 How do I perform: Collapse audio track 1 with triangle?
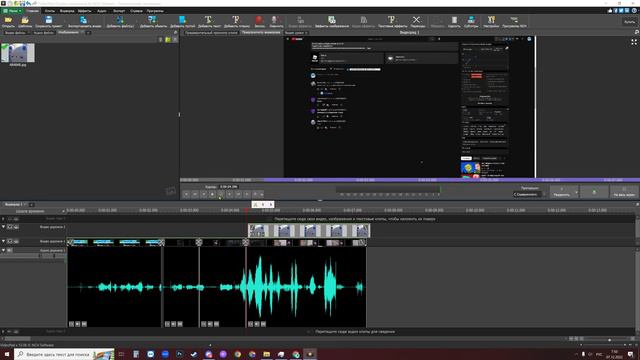4,250
